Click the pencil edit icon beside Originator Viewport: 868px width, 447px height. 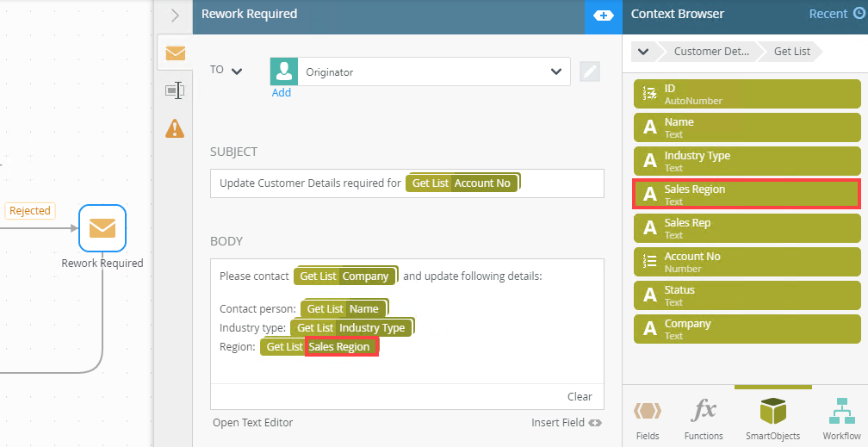(590, 72)
